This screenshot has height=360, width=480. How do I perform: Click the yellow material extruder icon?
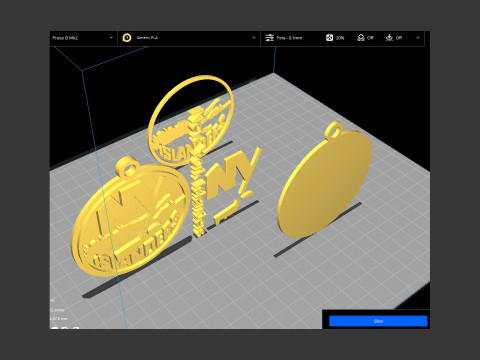pos(127,38)
